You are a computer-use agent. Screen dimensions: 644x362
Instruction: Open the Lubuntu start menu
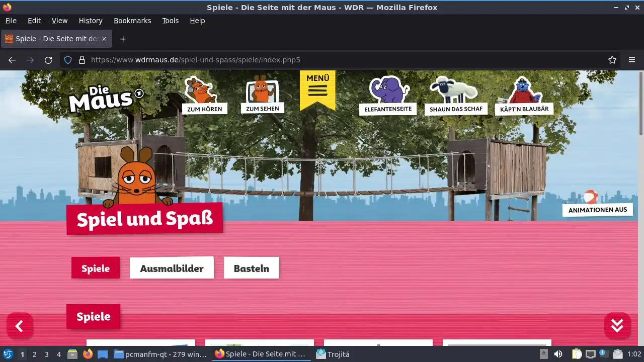coord(8,354)
